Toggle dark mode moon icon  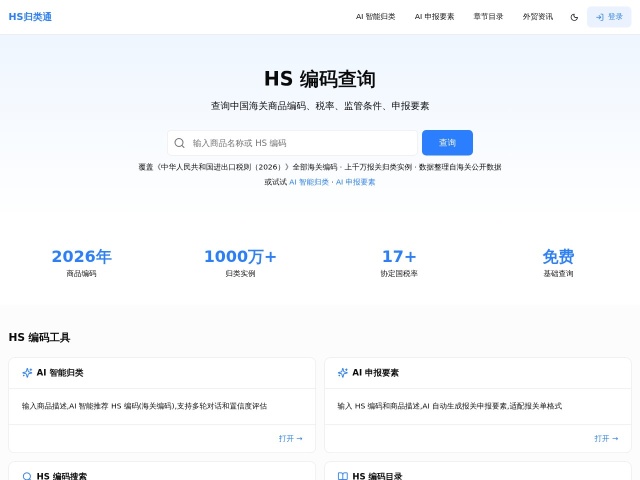[x=574, y=17]
